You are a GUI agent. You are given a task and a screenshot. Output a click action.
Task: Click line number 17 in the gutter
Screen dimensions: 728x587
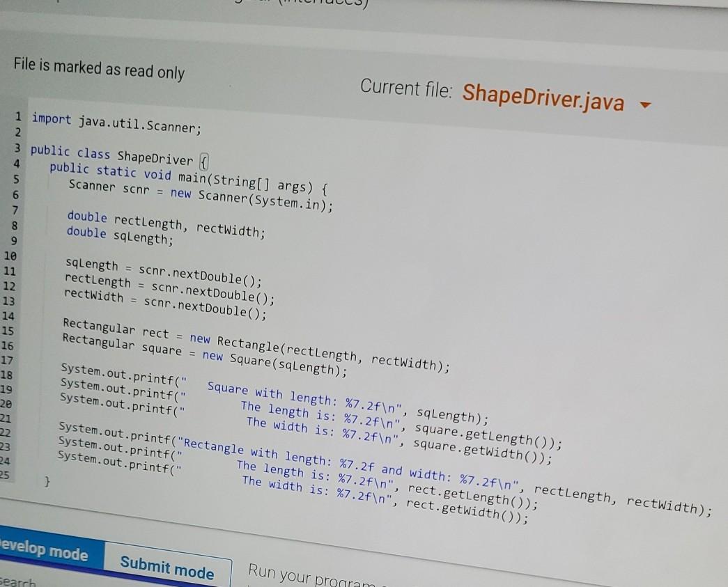(7, 360)
